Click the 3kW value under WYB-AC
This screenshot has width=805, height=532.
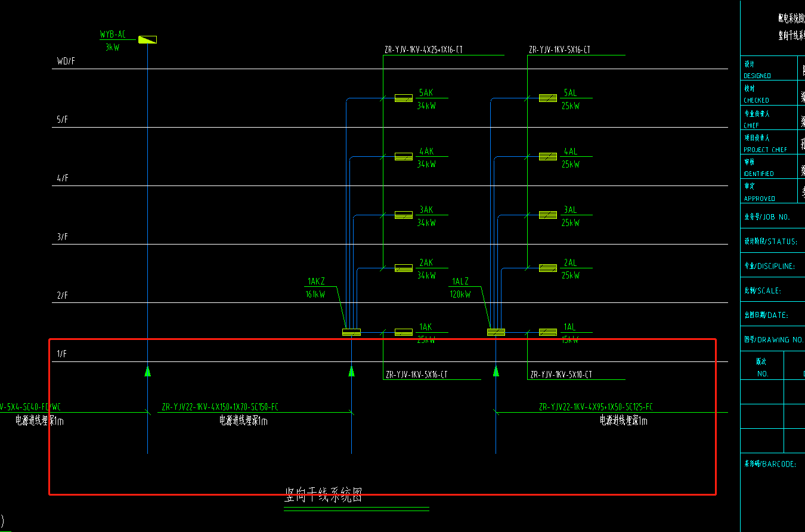tap(112, 47)
